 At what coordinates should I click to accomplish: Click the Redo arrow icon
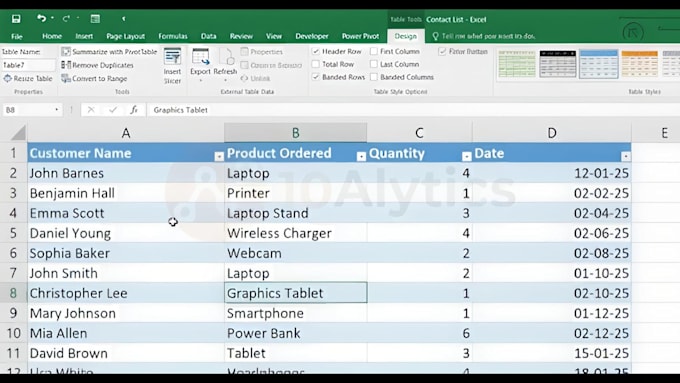pos(66,19)
